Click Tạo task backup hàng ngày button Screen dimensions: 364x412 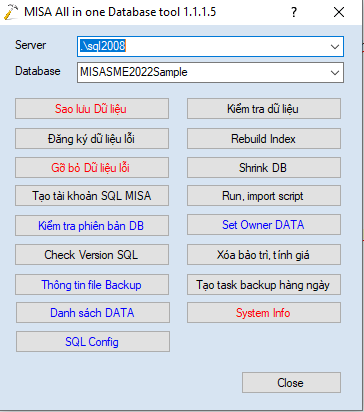pyautogui.click(x=264, y=284)
